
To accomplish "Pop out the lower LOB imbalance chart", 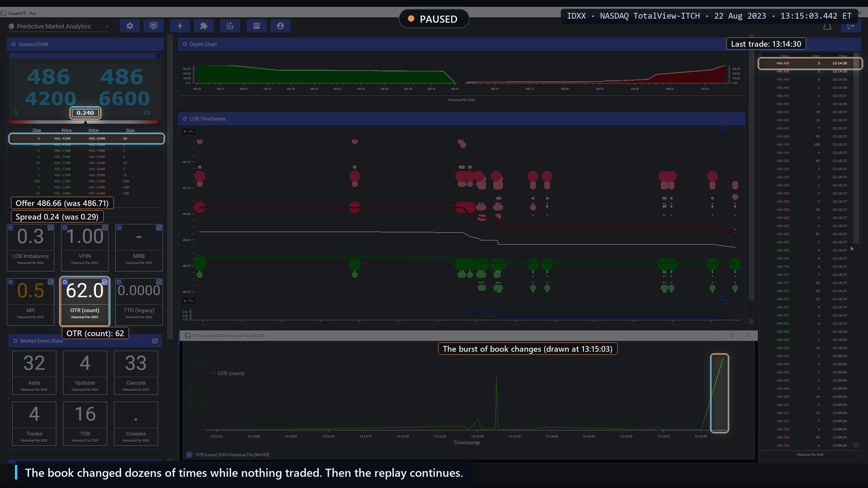I will (x=723, y=300).
